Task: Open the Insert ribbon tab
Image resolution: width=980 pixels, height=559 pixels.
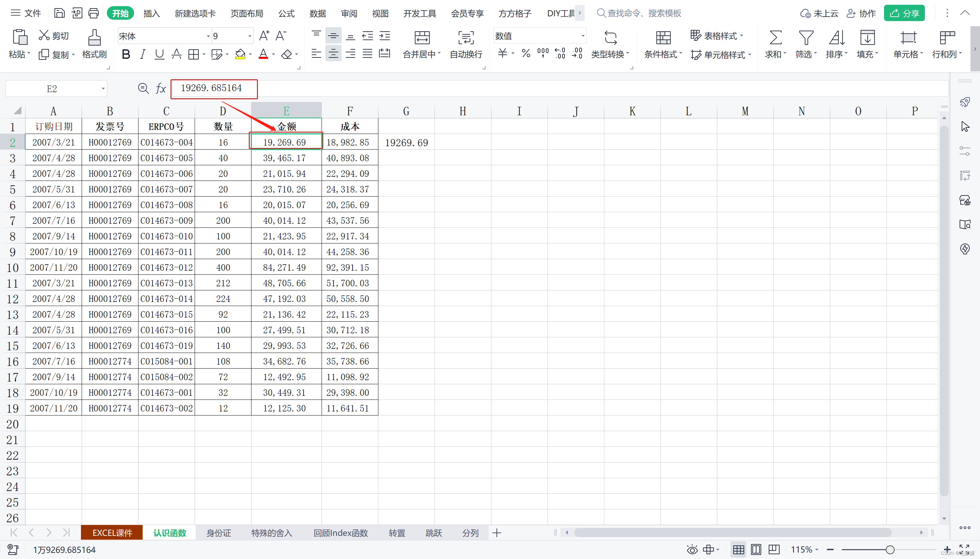Action: tap(151, 14)
